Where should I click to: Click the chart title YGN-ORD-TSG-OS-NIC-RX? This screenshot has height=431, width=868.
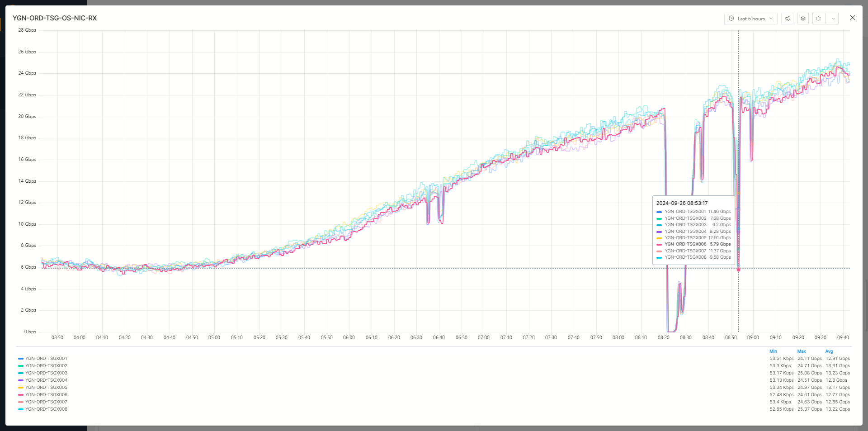tap(55, 18)
